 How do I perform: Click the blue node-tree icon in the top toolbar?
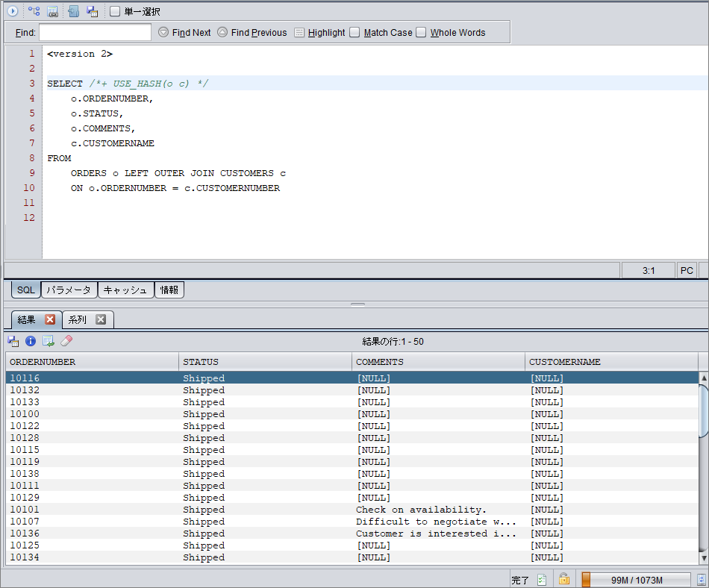click(x=34, y=11)
